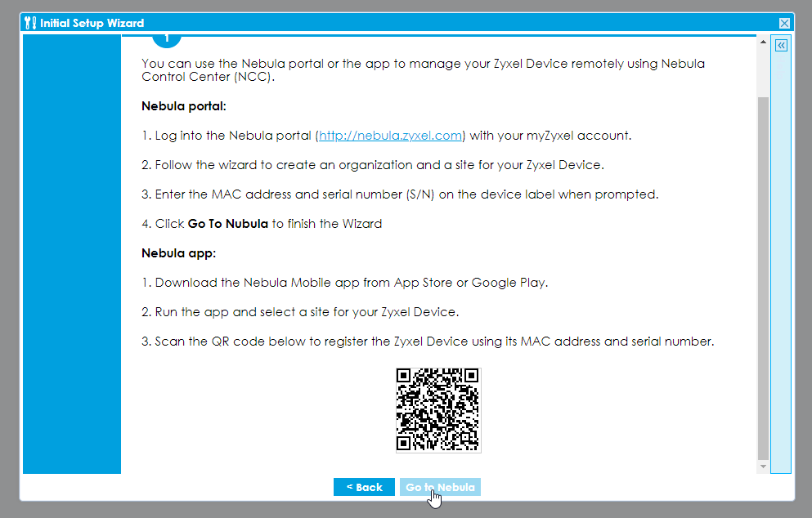Click the vertical scrollbar thumb
Image resolution: width=812 pixels, height=518 pixels.
click(763, 278)
